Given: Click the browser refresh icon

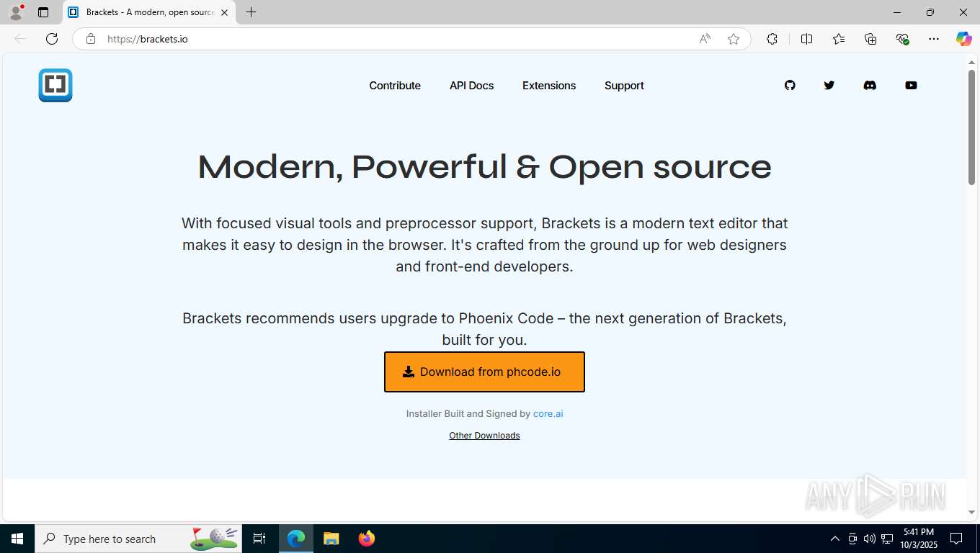Looking at the screenshot, I should (52, 39).
